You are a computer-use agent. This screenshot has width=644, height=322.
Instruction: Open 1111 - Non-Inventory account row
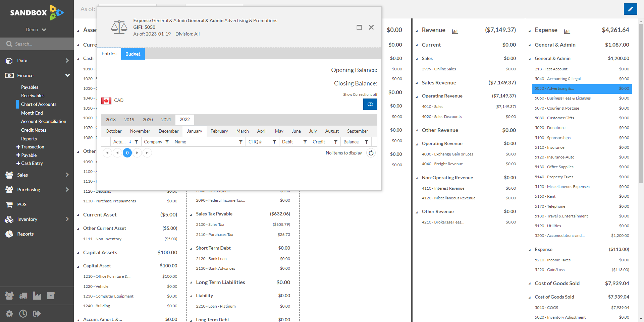(130, 239)
